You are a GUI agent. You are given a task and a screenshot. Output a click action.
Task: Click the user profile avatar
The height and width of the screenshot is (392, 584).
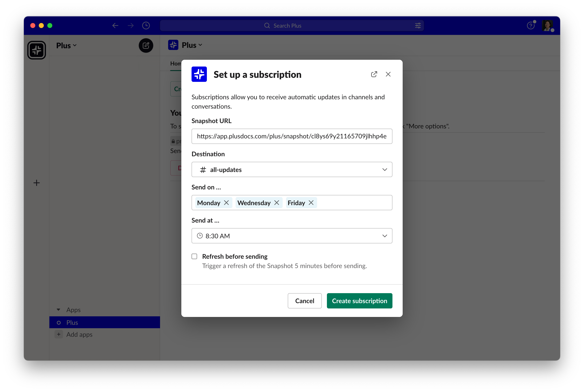pyautogui.click(x=547, y=26)
